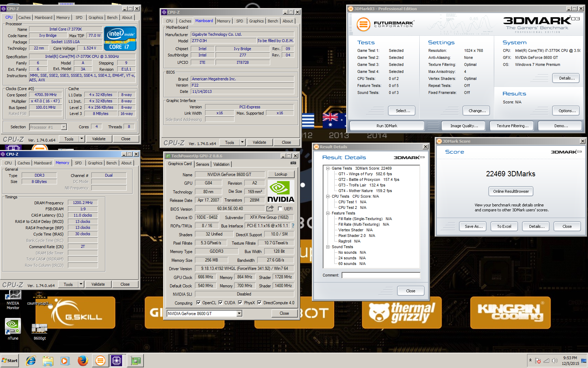The width and height of the screenshot is (588, 368).
Task: Open Tools dropdown arrow in CPU-Z CPU window
Action: pos(82,139)
